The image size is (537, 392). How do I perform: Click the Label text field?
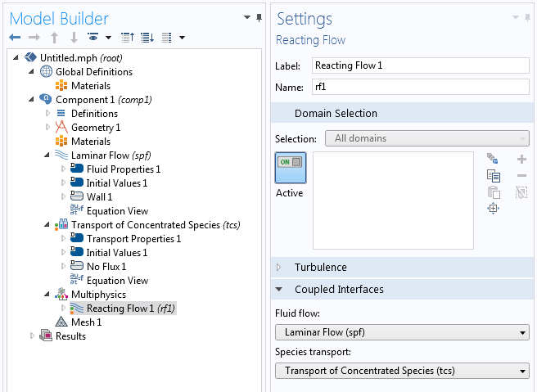[x=419, y=65]
